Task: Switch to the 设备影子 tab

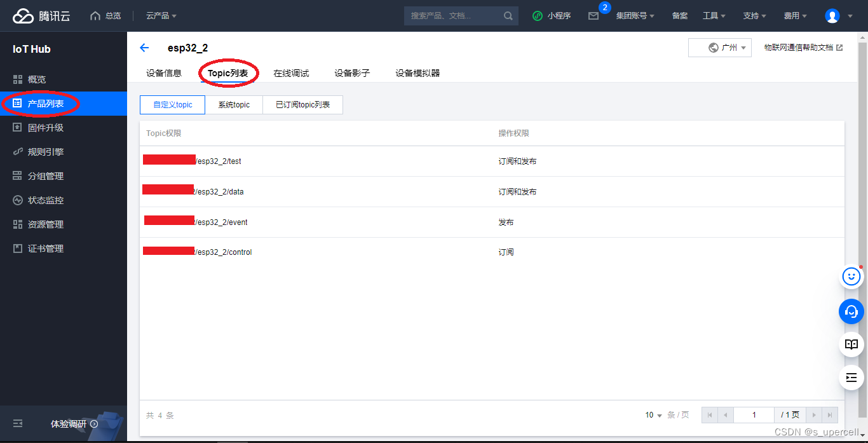Action: click(x=352, y=73)
